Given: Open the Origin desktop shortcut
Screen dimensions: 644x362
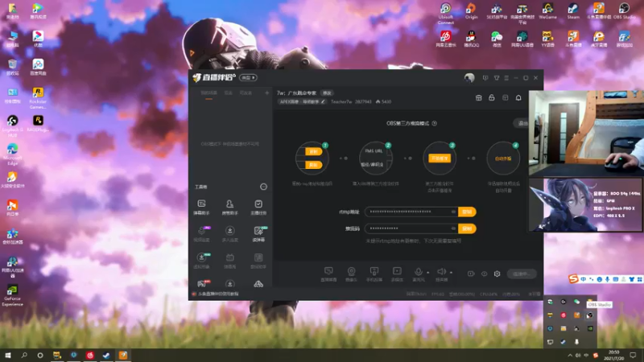Looking at the screenshot, I should 471,11.
